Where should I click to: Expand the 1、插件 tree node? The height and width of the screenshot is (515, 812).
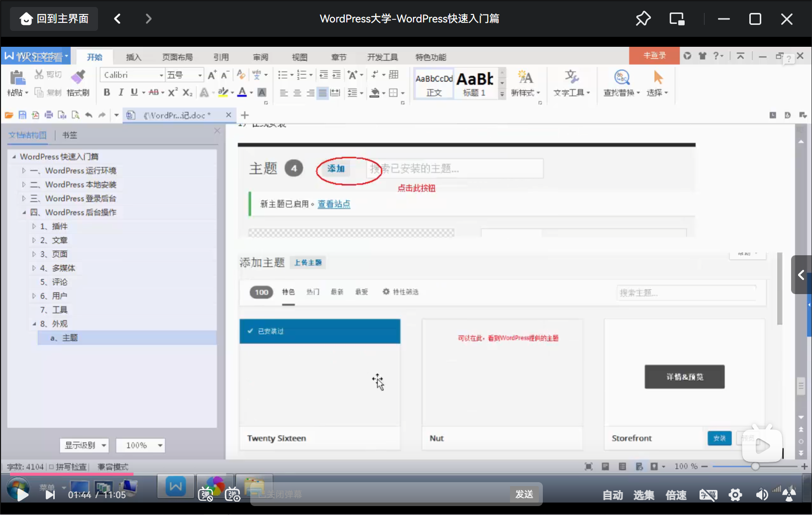[34, 226]
